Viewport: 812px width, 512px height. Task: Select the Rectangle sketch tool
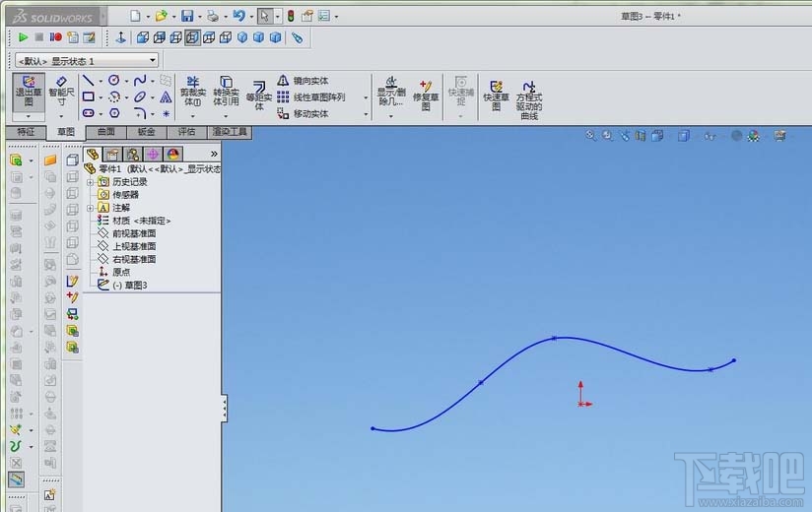pos(88,96)
